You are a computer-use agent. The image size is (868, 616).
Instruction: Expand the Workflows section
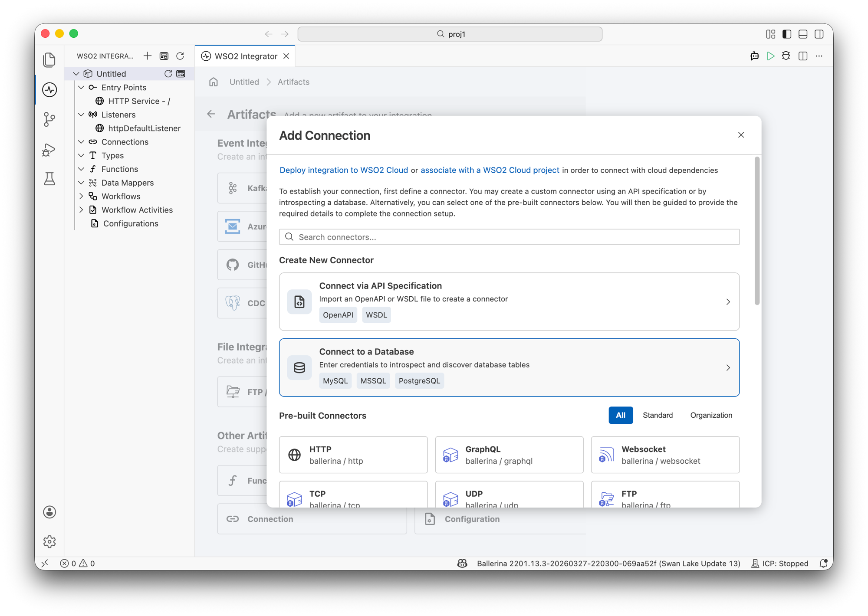[x=82, y=196]
